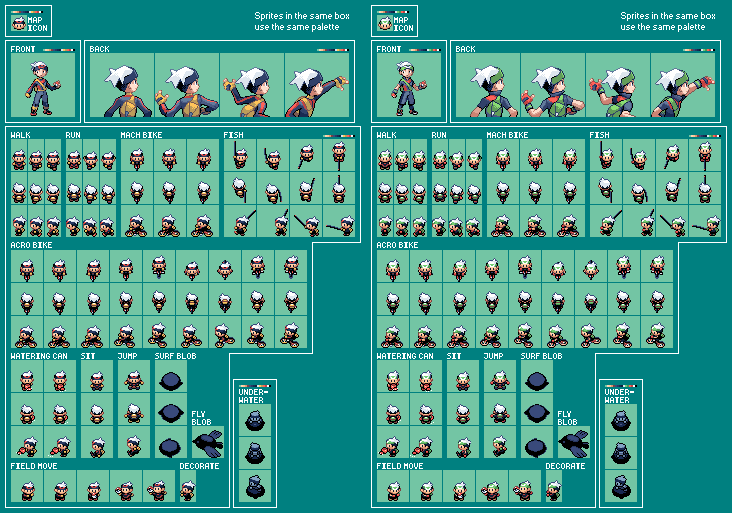
Task: Click the SIT label on the red sheet
Action: (x=88, y=356)
